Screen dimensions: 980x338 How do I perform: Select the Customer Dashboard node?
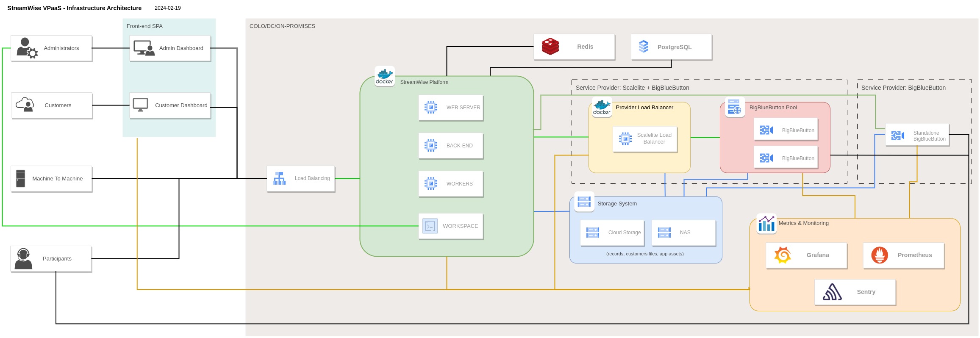click(x=170, y=105)
